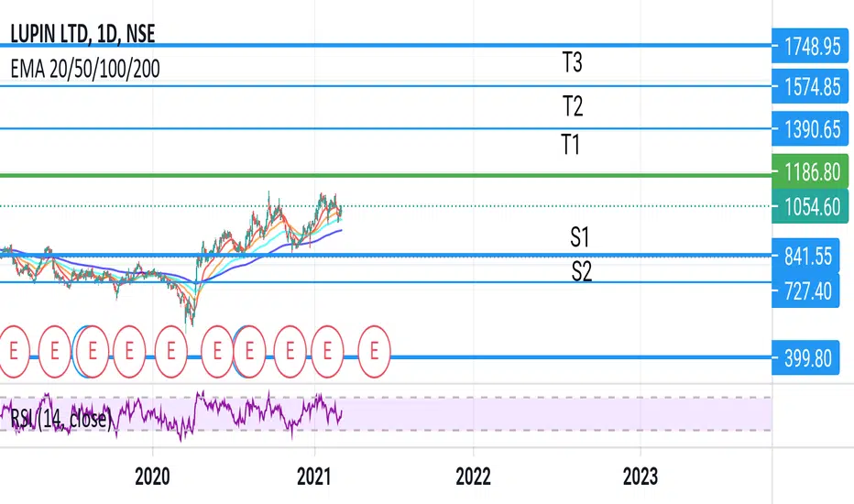Click the 2021 time axis label

coord(313,477)
